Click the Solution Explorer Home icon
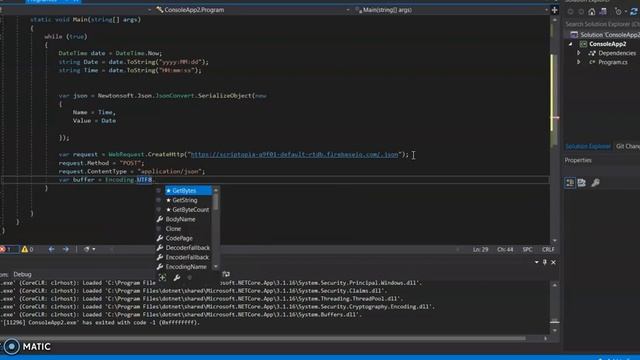This screenshot has width=640, height=360. 591,12
